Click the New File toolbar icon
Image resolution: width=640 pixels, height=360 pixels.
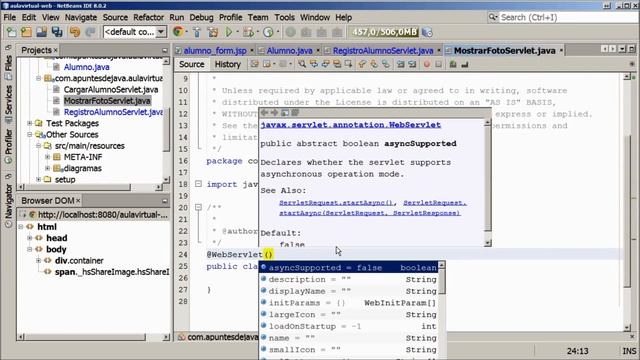(11, 32)
